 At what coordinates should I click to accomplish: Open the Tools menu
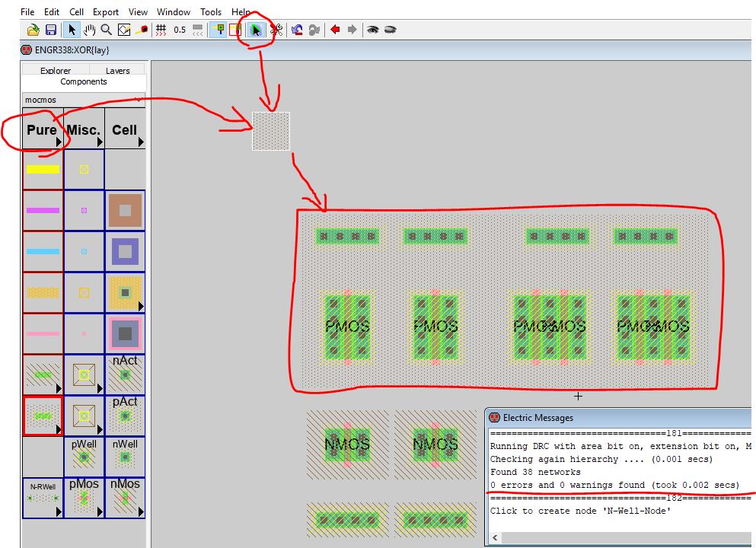coord(211,12)
